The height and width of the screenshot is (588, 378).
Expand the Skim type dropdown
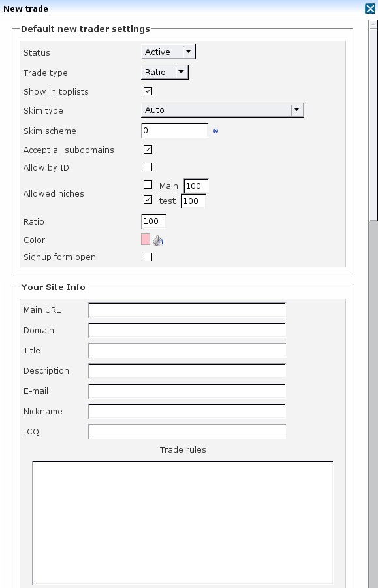point(223,110)
